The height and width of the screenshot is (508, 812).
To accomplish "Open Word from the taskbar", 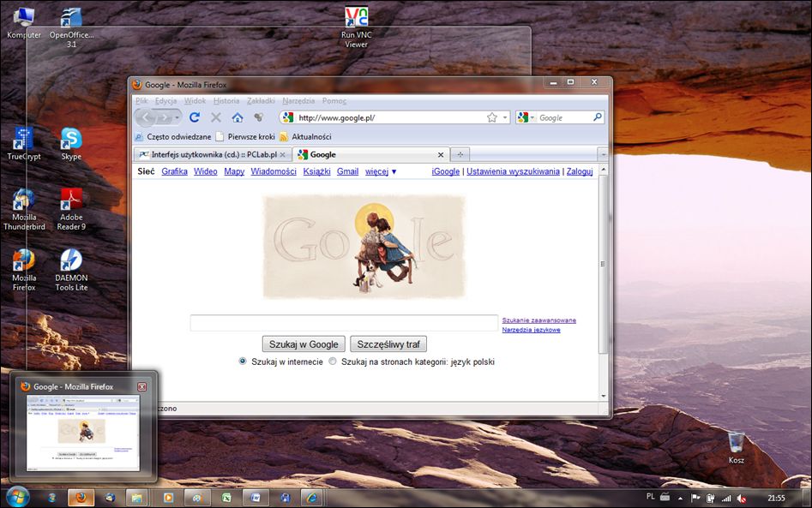I will coord(256,498).
